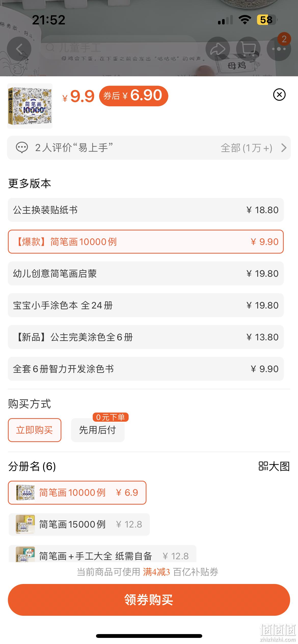This screenshot has height=644, width=298.
Task: Tap the share arrow icon
Action: pos(218,49)
